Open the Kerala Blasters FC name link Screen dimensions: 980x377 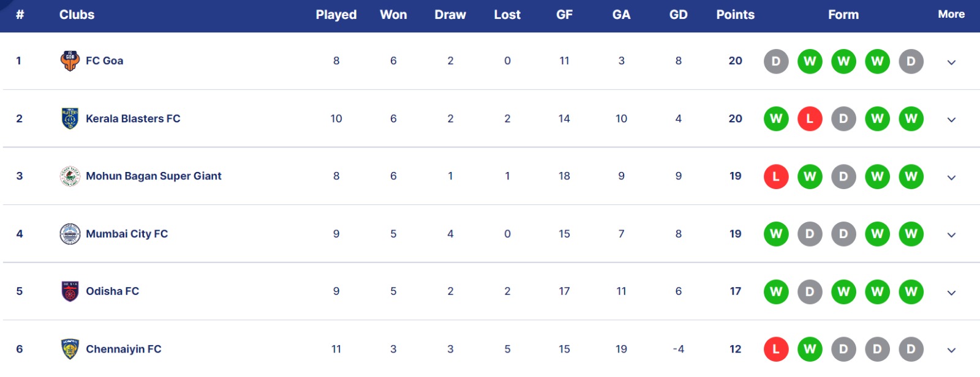pos(133,119)
